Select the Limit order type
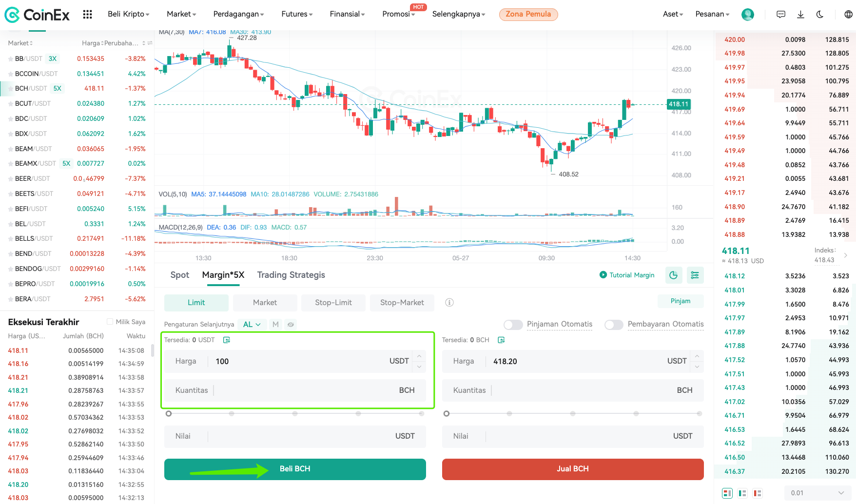 pyautogui.click(x=196, y=303)
